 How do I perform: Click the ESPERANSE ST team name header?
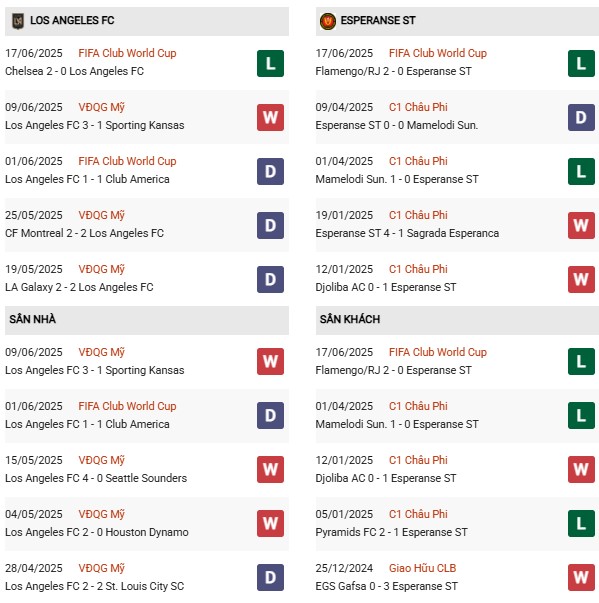coord(378,20)
